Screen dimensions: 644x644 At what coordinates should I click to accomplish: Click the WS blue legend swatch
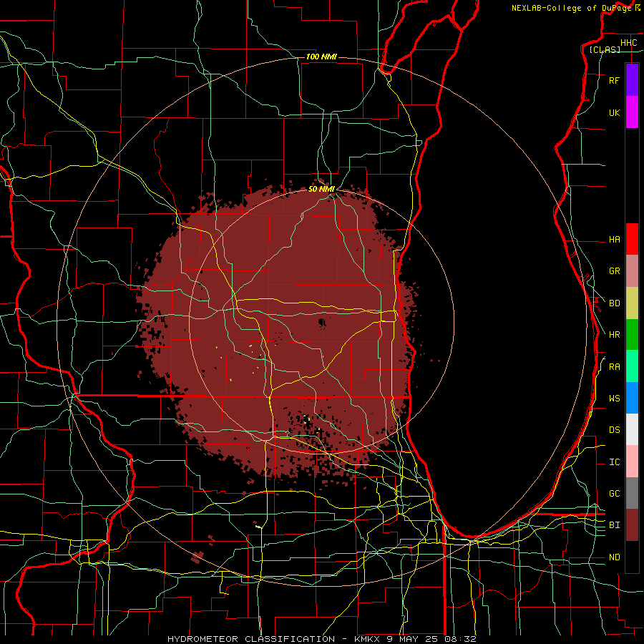click(x=632, y=398)
